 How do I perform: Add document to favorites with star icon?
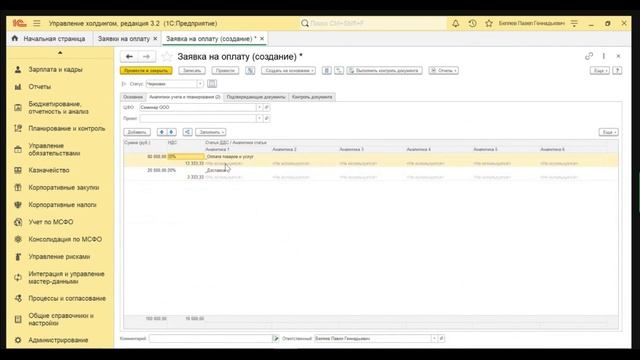[167, 56]
